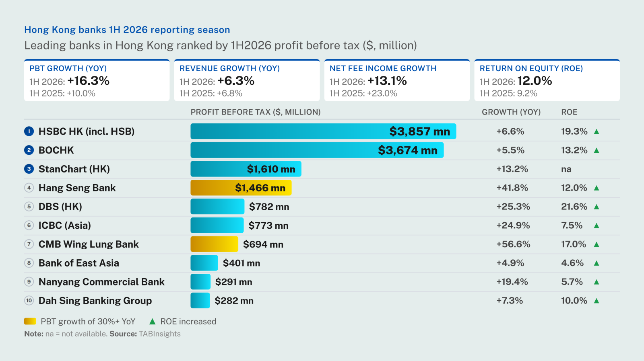
Task: Click the ICBC (Asia) profit bar
Action: [x=217, y=226]
